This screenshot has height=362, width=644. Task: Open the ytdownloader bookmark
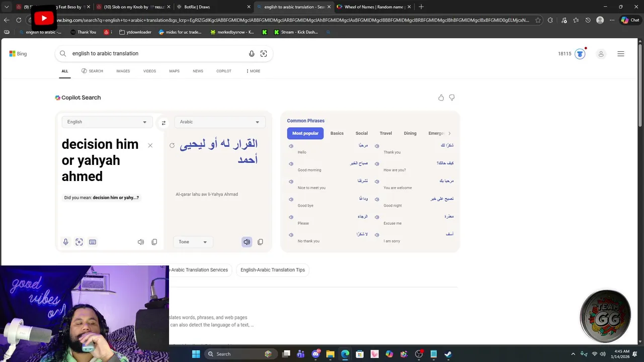tap(135, 32)
